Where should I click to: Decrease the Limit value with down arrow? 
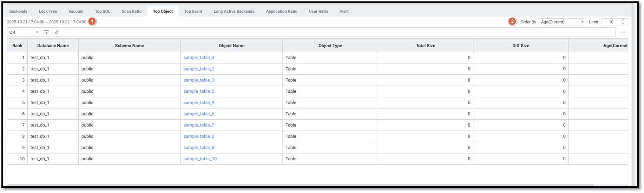click(x=623, y=23)
